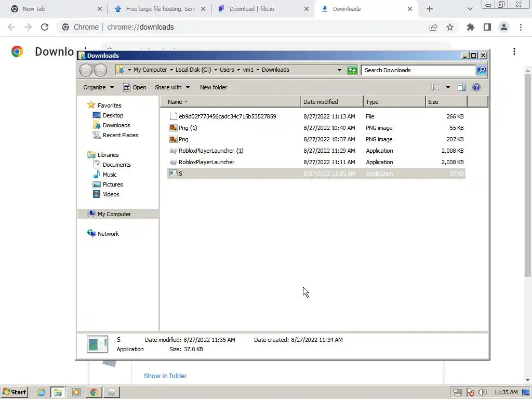Expand the view options dropdown arrow

click(x=448, y=87)
